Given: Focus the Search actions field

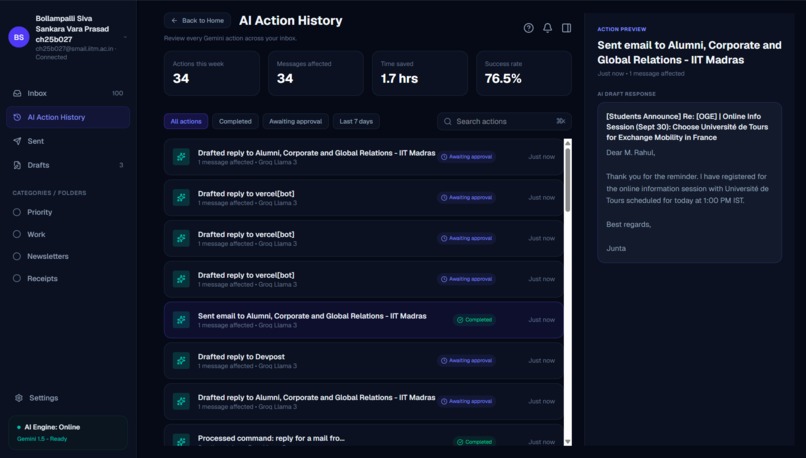Looking at the screenshot, I should coord(504,121).
